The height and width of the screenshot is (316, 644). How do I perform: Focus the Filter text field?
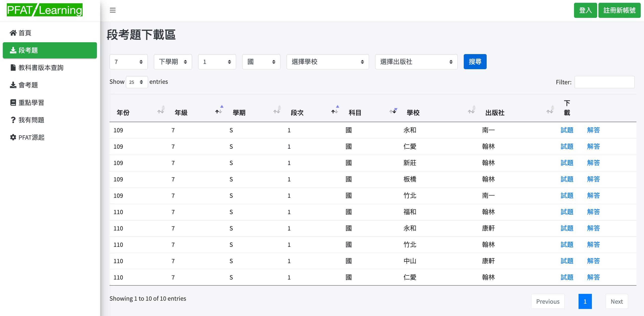(604, 82)
